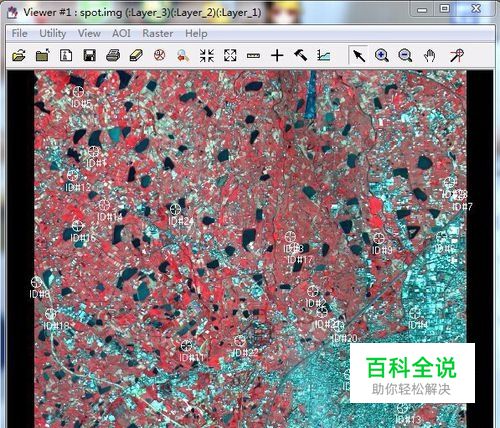
Task: Save the layer with the floppy disk icon
Action: click(x=89, y=55)
